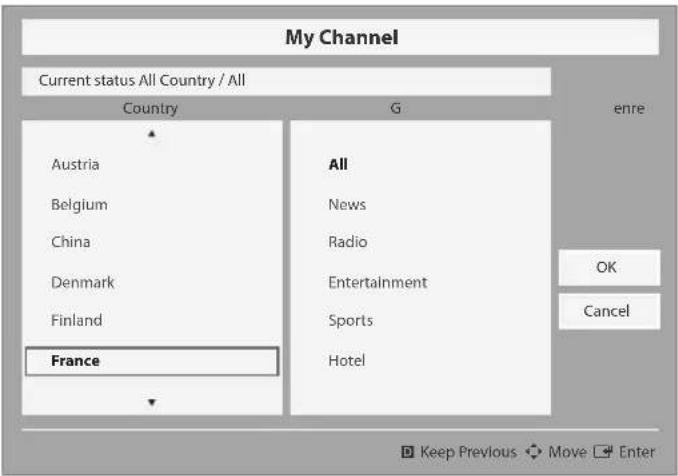Pick Finland in the country list
The width and height of the screenshot is (678, 476).
tap(77, 321)
